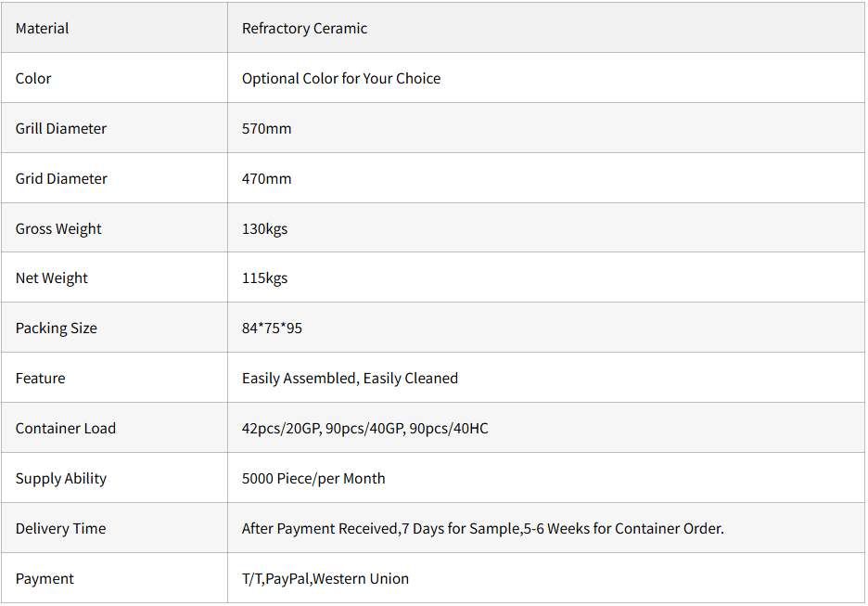Click the Grid Diameter label
This screenshot has height=606, width=868.
pyautogui.click(x=61, y=179)
